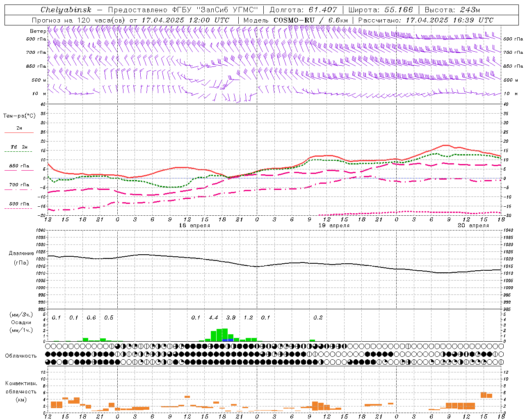Click the (км) unit label for convective clouds
The image size is (525, 420).
[21, 399]
